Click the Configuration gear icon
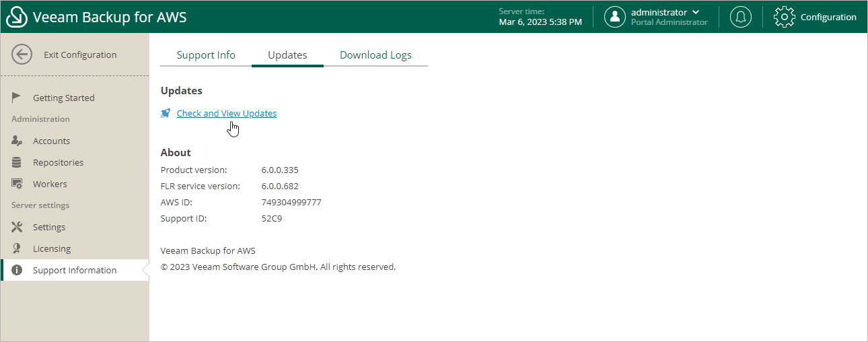868x342 pixels. point(785,17)
